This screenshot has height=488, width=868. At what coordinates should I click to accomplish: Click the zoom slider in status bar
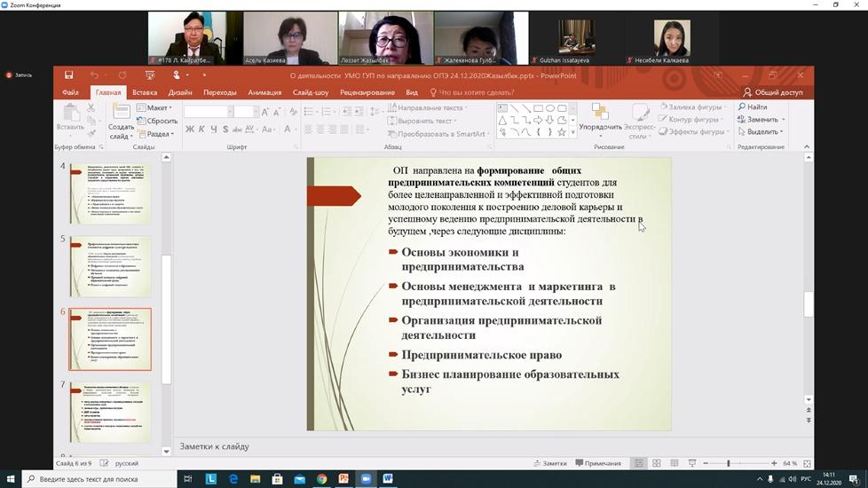coord(729,463)
